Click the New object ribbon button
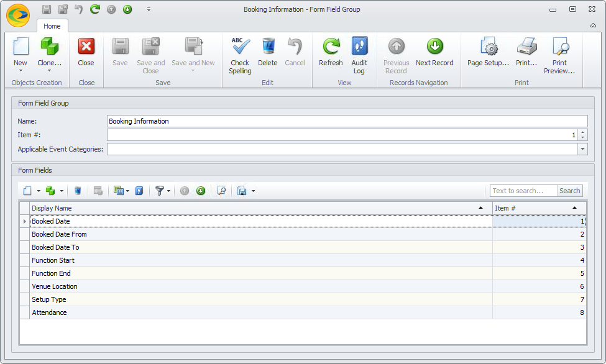This screenshot has width=606, height=364. 21,52
